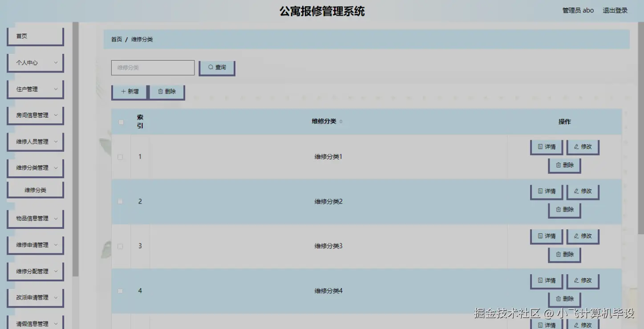Expand 改派申请管理 sidebar menu
Screen dimensions: 644x329
[35, 297]
